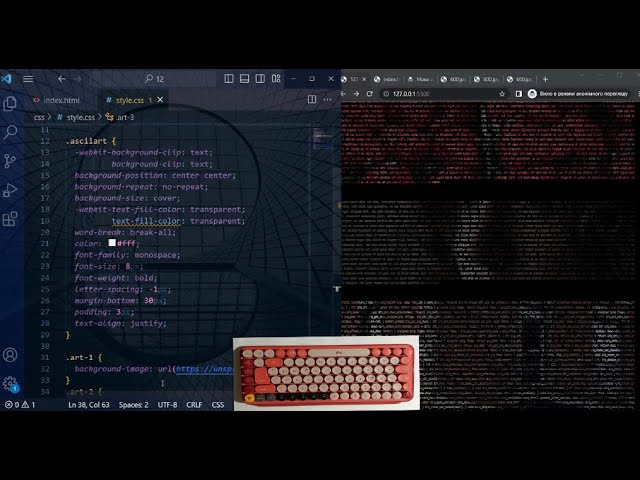
Task: Change file encoding UTF-8
Action: 167,405
